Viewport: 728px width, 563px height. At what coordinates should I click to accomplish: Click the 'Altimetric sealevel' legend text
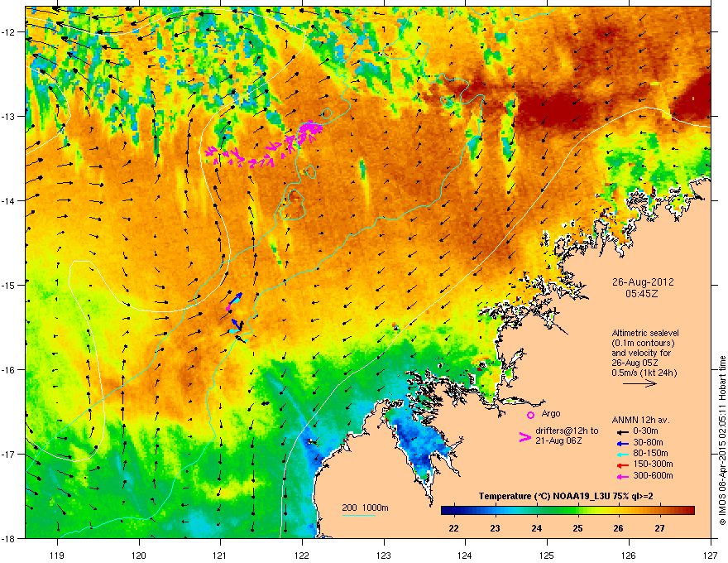pos(645,333)
